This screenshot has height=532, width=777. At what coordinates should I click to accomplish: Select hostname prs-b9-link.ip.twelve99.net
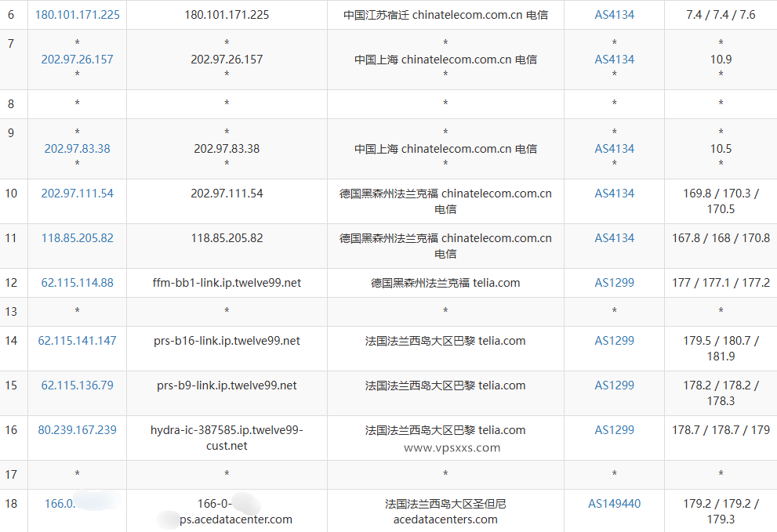click(x=227, y=385)
